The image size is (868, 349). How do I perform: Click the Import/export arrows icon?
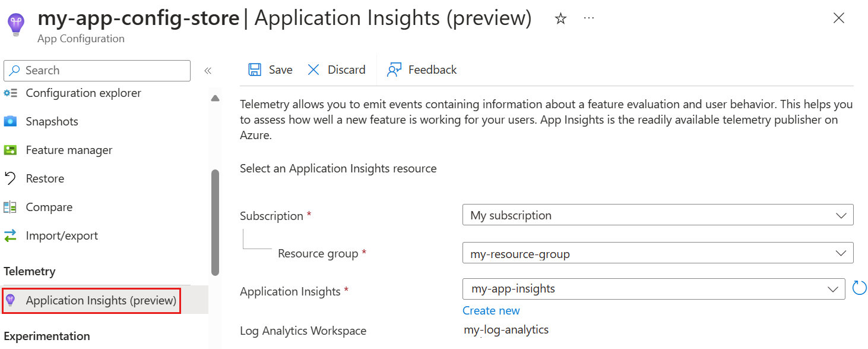(10, 235)
